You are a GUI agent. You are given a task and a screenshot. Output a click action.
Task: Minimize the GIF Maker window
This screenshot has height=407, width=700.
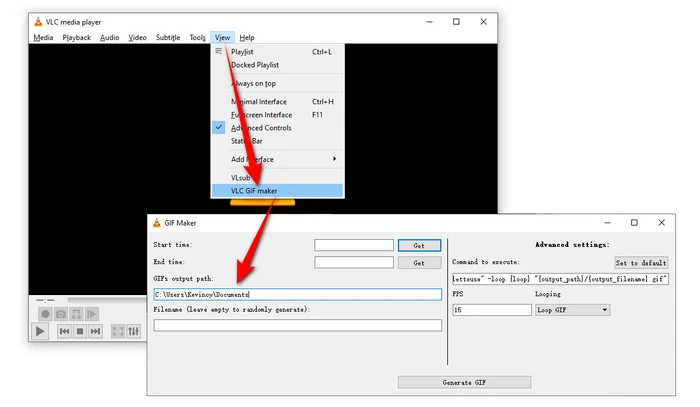pos(607,223)
